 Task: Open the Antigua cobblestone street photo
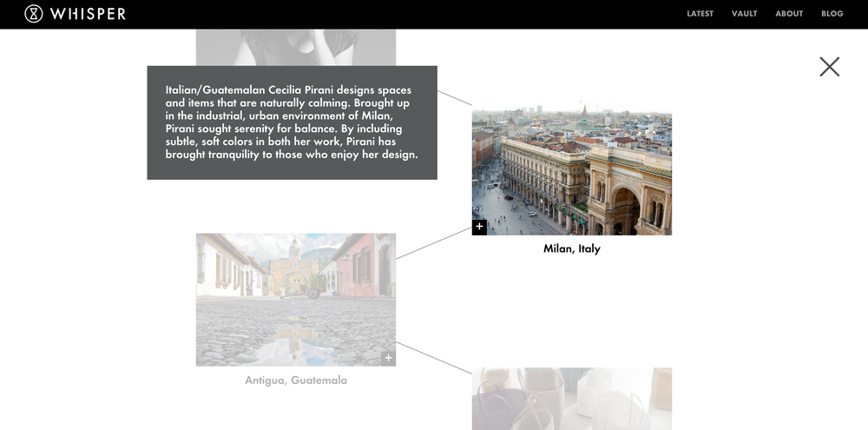coord(296,300)
